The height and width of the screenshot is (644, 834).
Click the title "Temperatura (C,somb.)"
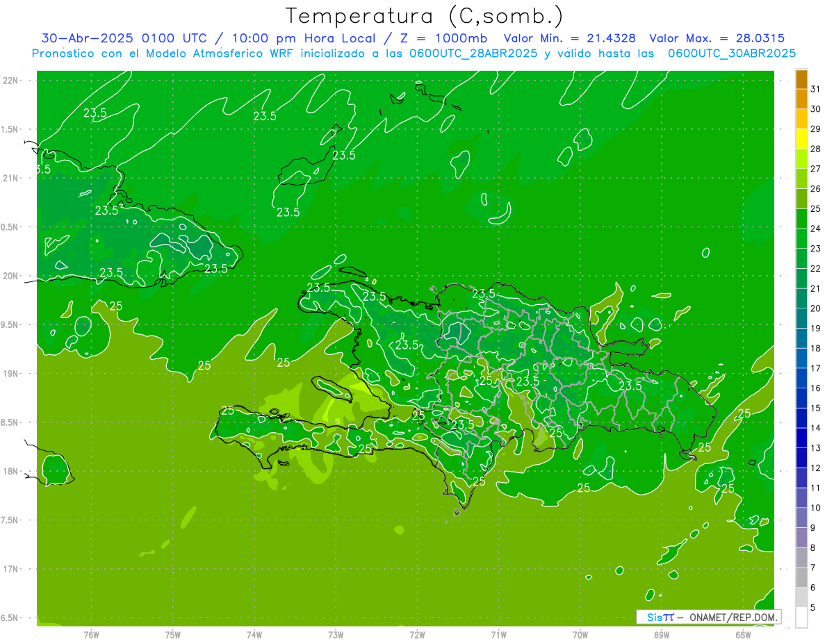tap(425, 17)
